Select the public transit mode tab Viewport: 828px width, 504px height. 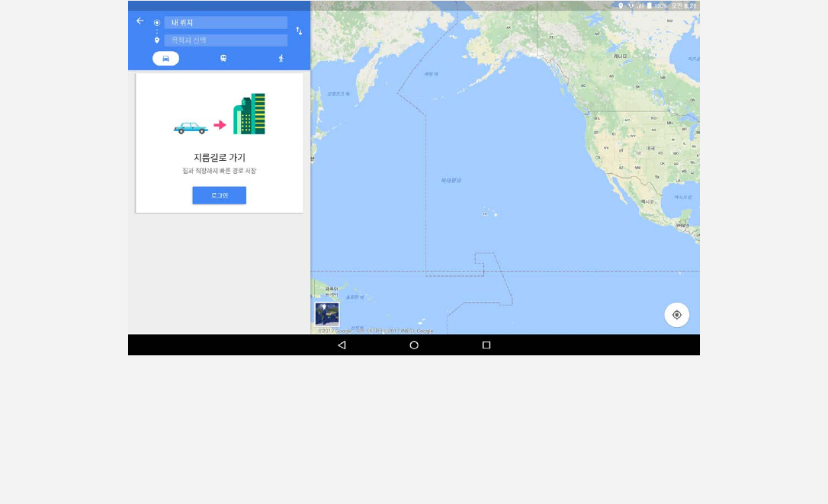point(223,59)
